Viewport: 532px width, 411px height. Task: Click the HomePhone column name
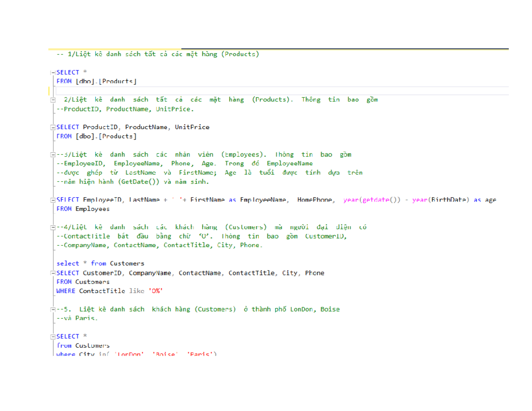[x=315, y=200]
